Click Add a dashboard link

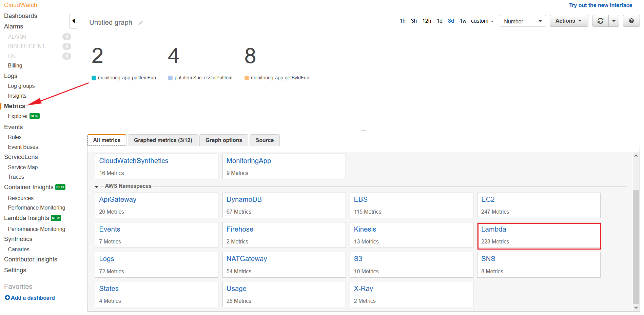tap(33, 298)
